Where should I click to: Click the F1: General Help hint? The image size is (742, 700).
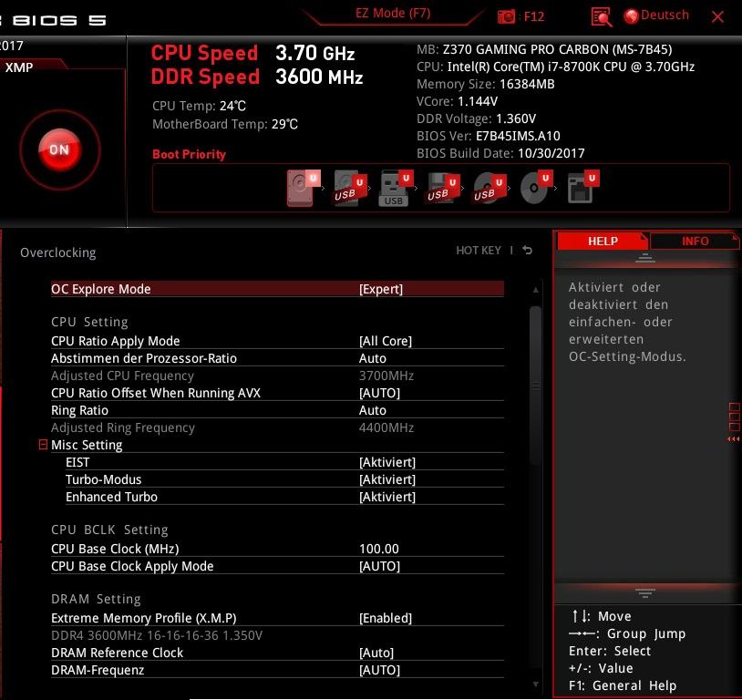pos(623,685)
